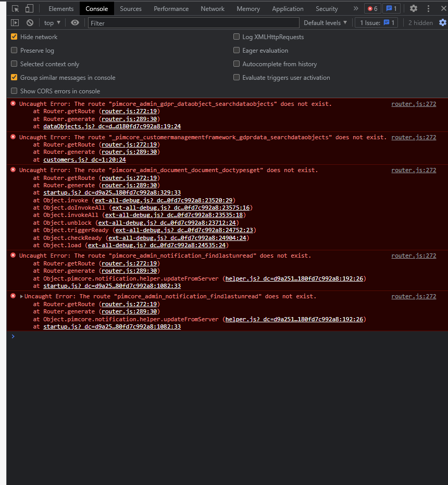Clear the console output

click(x=30, y=22)
